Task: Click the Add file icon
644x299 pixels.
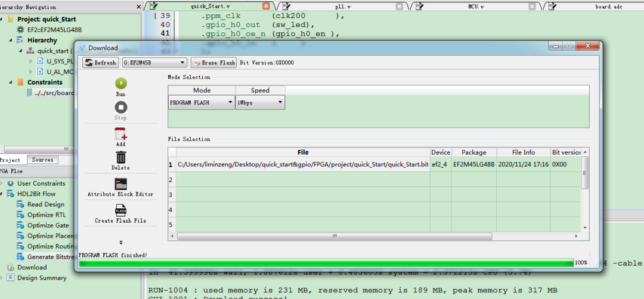Action: pos(120,134)
